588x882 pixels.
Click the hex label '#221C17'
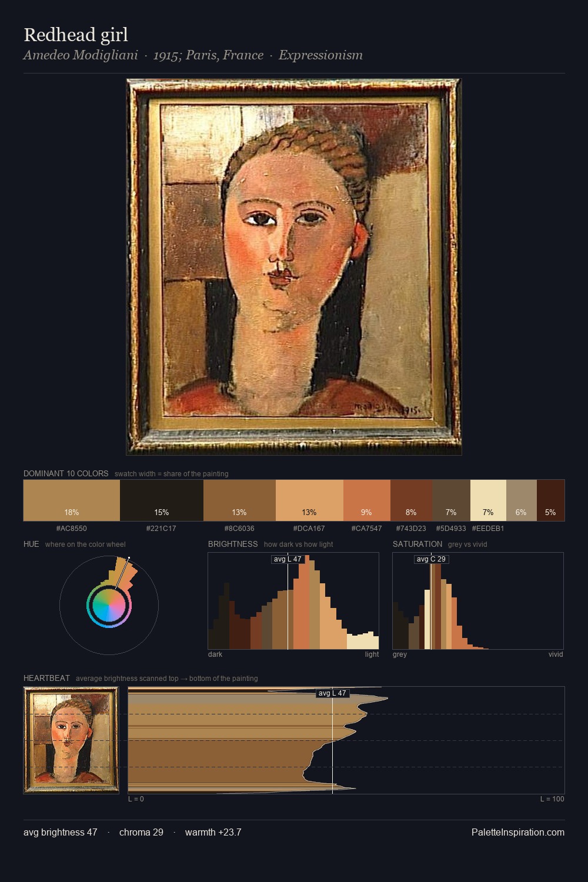[161, 529]
